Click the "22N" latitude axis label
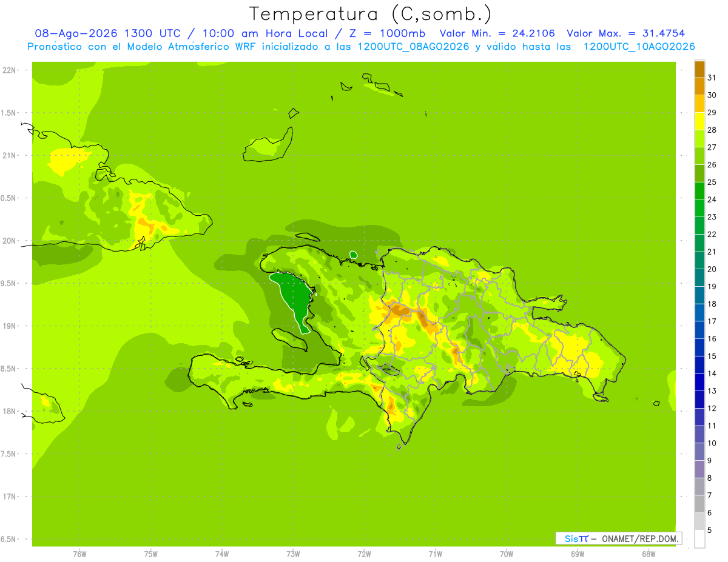Viewport: 728px width, 562px height. (x=9, y=70)
